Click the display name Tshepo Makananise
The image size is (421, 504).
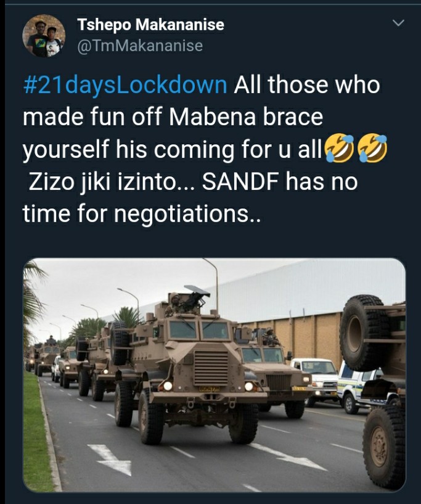tap(150, 25)
